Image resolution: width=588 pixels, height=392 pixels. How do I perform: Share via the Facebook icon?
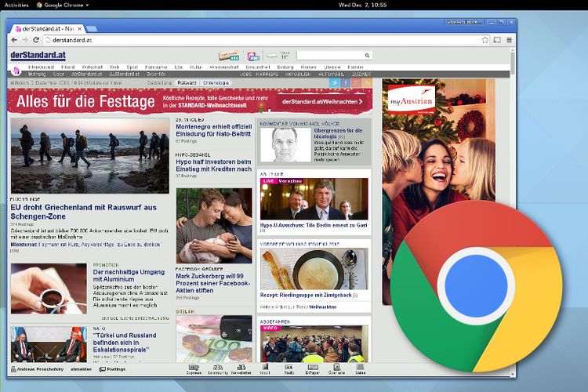345,82
